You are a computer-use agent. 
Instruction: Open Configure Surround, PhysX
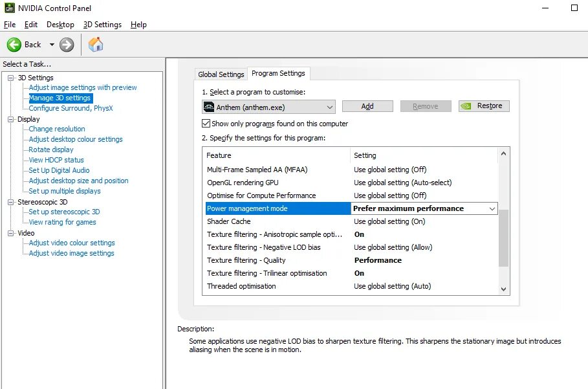click(71, 108)
